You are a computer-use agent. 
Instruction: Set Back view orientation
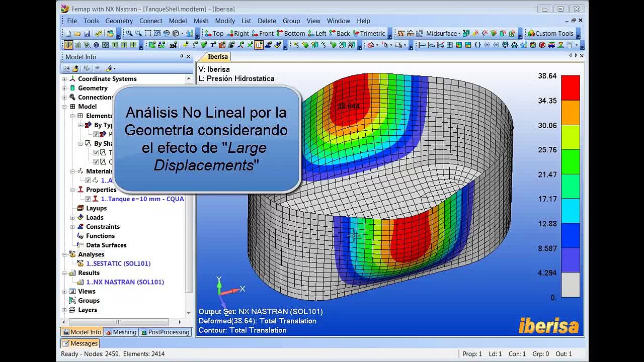click(340, 33)
